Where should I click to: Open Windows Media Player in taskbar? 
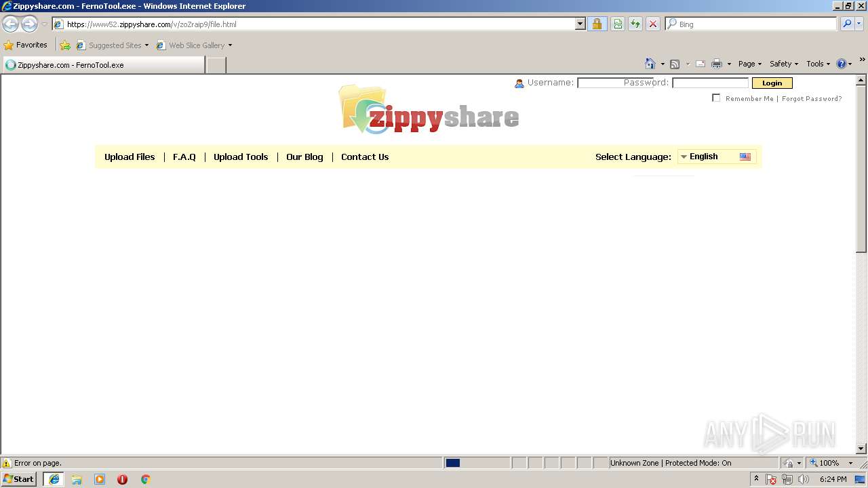coord(100,479)
